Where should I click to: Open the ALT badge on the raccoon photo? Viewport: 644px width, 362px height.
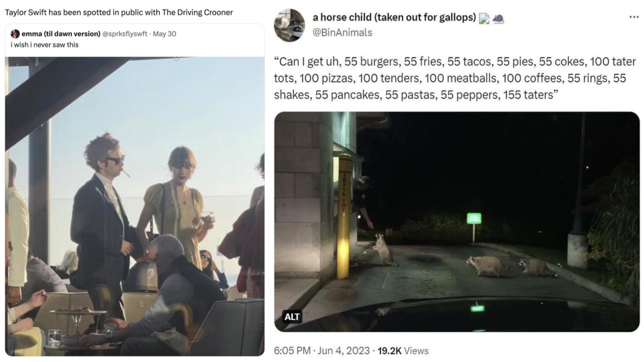coord(292,316)
